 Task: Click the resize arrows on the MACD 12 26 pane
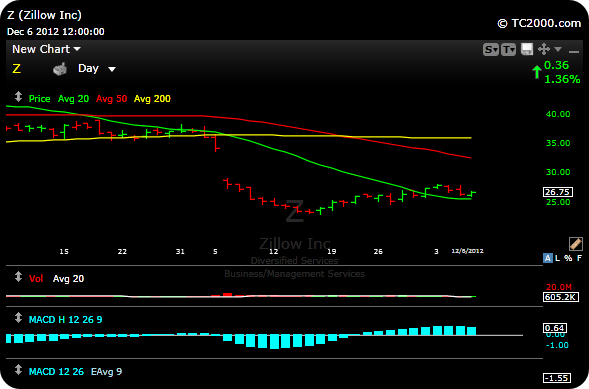[18, 370]
